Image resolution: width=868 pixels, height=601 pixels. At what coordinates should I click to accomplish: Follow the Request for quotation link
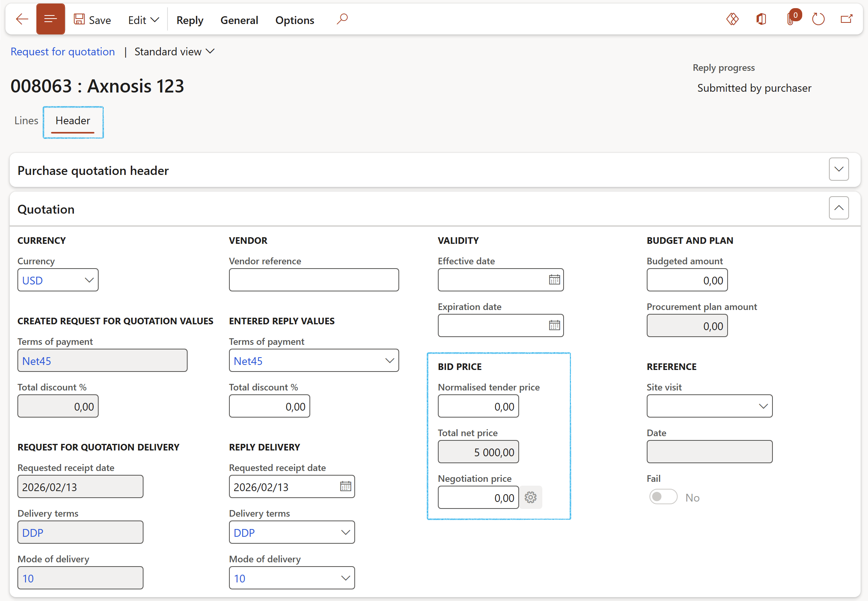point(63,52)
